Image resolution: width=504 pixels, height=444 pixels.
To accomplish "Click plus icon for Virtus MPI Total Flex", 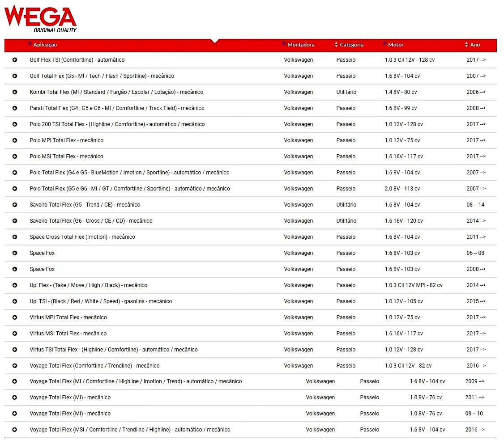I will [15, 317].
